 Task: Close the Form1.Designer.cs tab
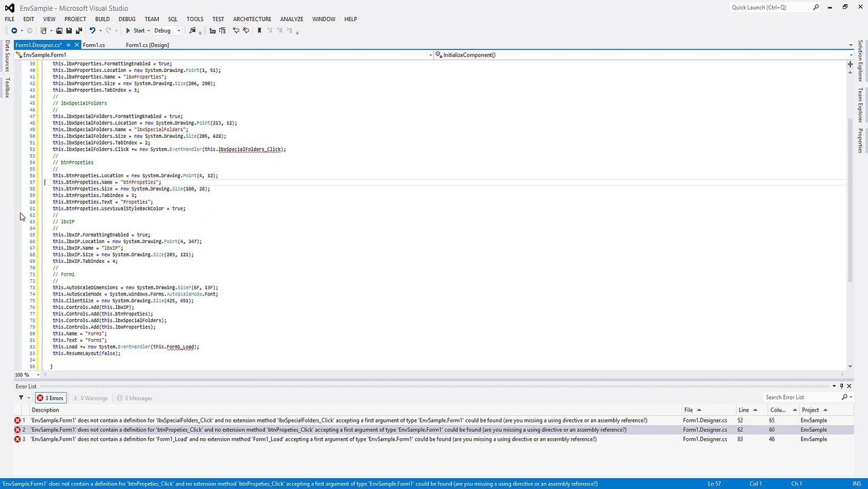click(76, 45)
